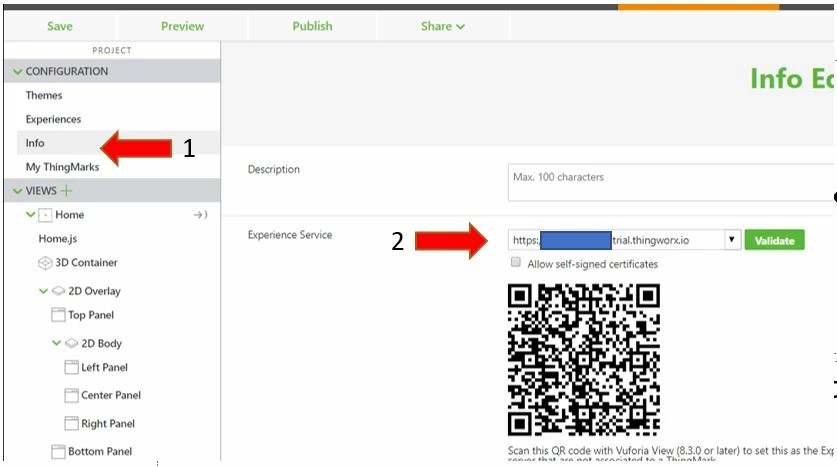Open the Experience Service dropdown arrow
Image resolution: width=837 pixels, height=467 pixels.
732,240
